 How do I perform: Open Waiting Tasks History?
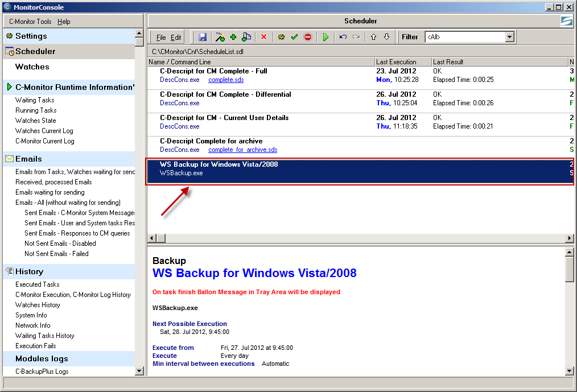[44, 336]
